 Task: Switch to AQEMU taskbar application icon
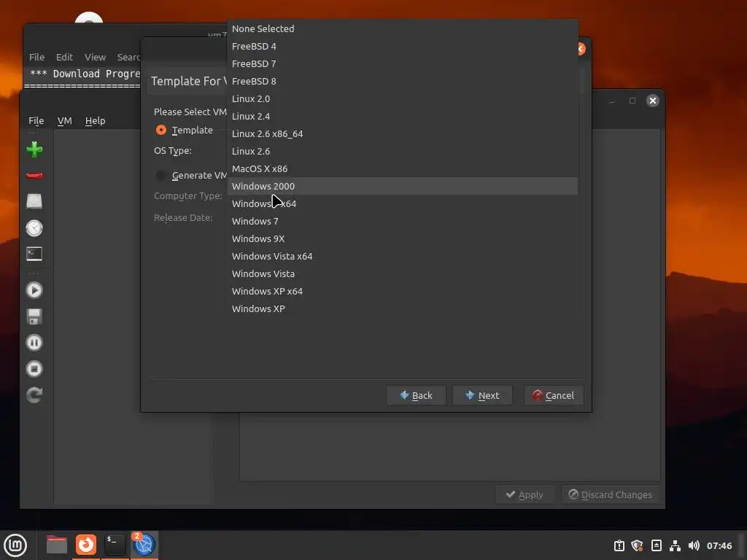(144, 545)
